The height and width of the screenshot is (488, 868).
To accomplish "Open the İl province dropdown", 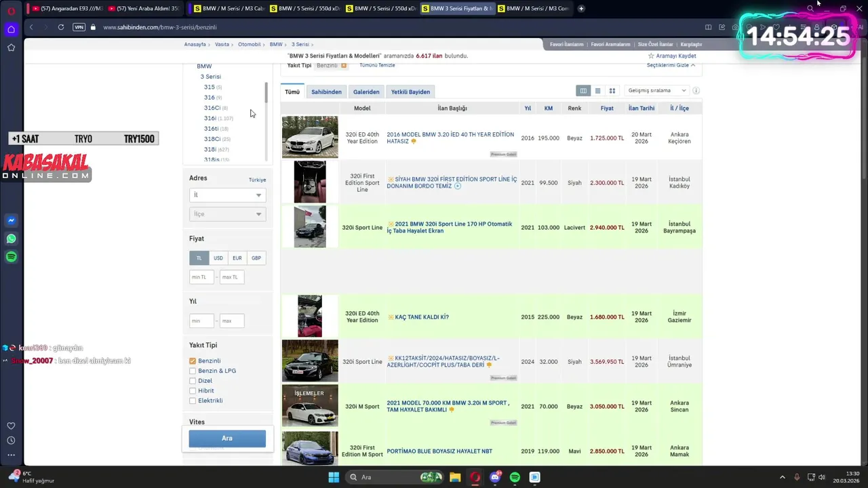I will (x=227, y=195).
